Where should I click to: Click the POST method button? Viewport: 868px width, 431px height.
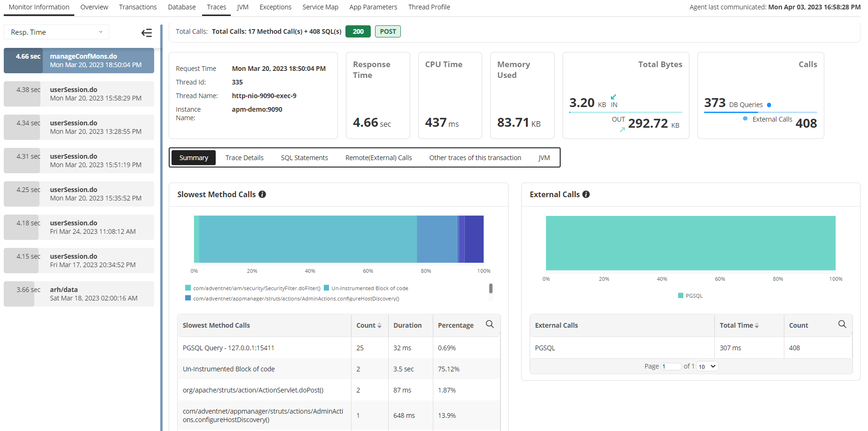387,31
